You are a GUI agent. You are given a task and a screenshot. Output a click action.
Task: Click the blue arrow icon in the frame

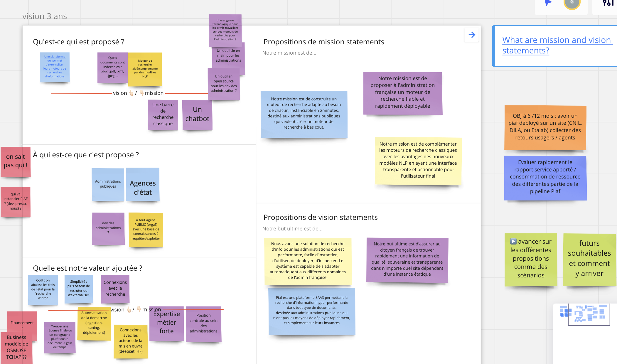click(472, 35)
